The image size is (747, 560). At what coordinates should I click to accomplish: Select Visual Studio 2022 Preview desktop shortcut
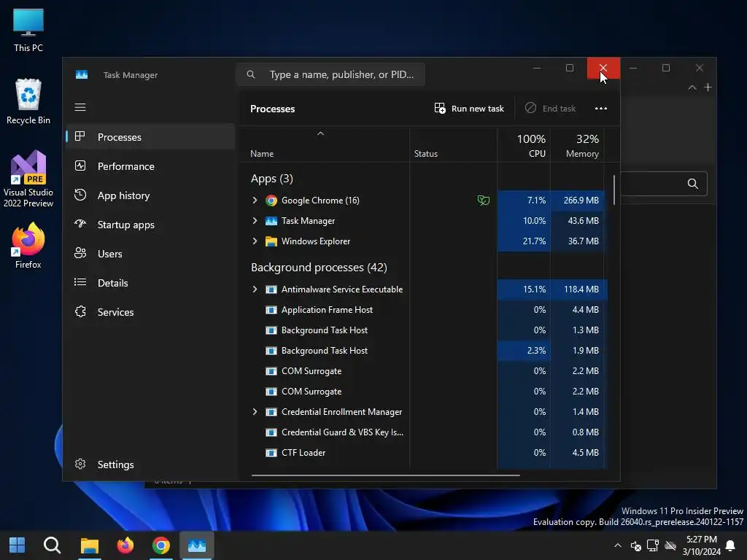[x=28, y=179]
